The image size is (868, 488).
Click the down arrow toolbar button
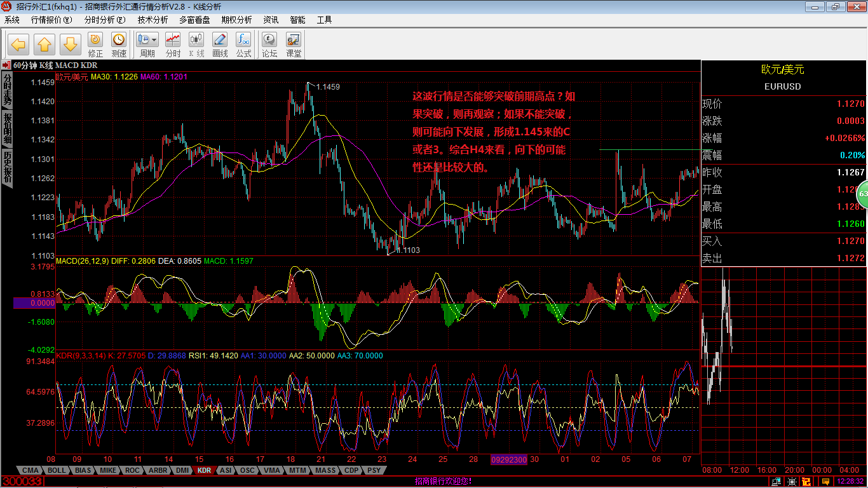pyautogui.click(x=71, y=44)
